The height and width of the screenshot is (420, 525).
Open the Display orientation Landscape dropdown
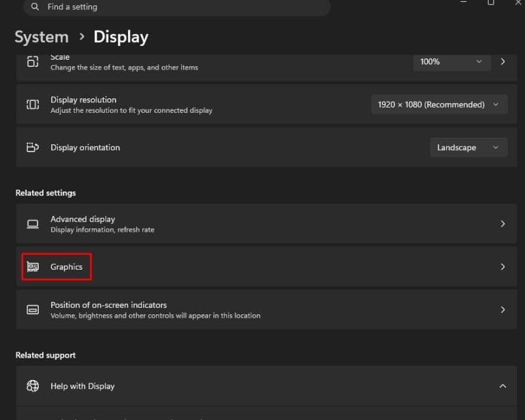(x=468, y=147)
